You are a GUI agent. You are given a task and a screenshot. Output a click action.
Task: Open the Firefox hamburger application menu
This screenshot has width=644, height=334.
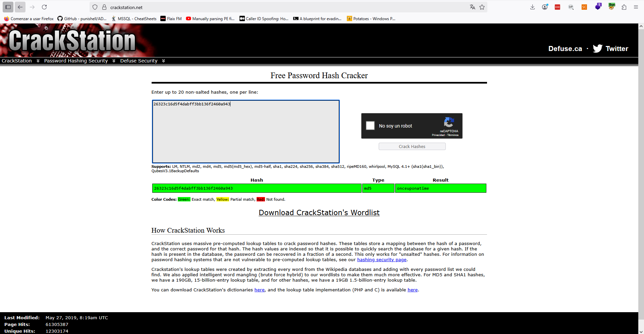pyautogui.click(x=636, y=7)
